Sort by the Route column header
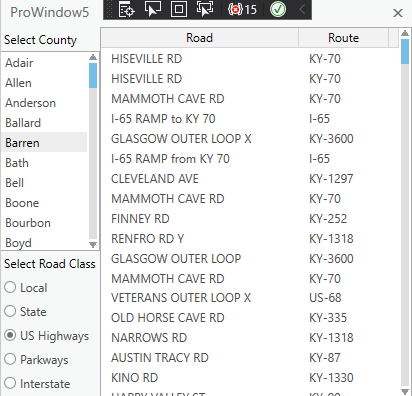The image size is (412, 396). click(343, 38)
